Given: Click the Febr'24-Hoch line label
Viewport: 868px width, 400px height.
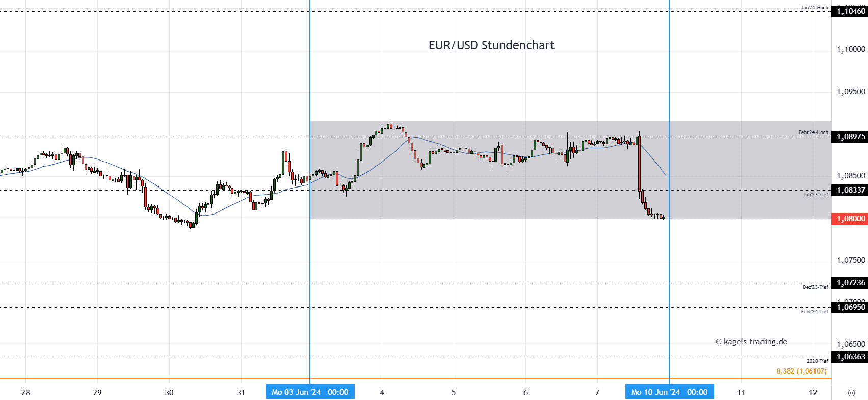Looking at the screenshot, I should pyautogui.click(x=813, y=132).
